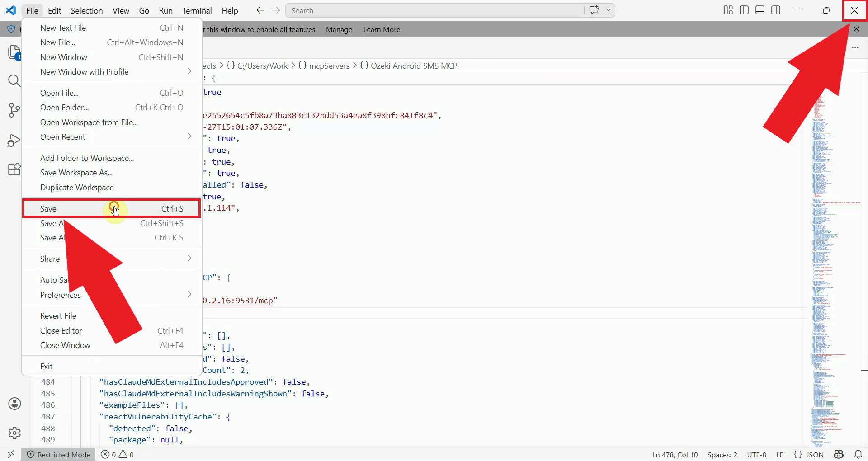Image resolution: width=868 pixels, height=461 pixels.
Task: Choose Add Folder to Workspace...
Action: 111,158
